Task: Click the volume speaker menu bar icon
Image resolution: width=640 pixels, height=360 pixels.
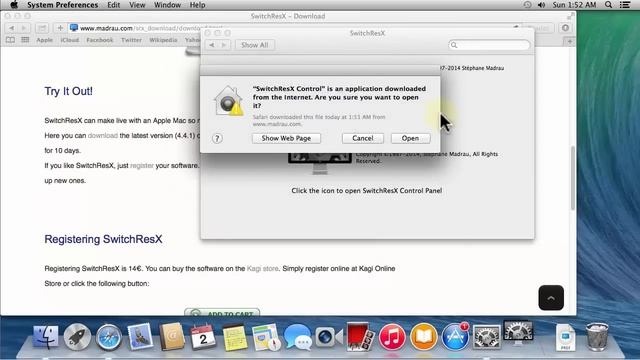Action: pos(542,5)
